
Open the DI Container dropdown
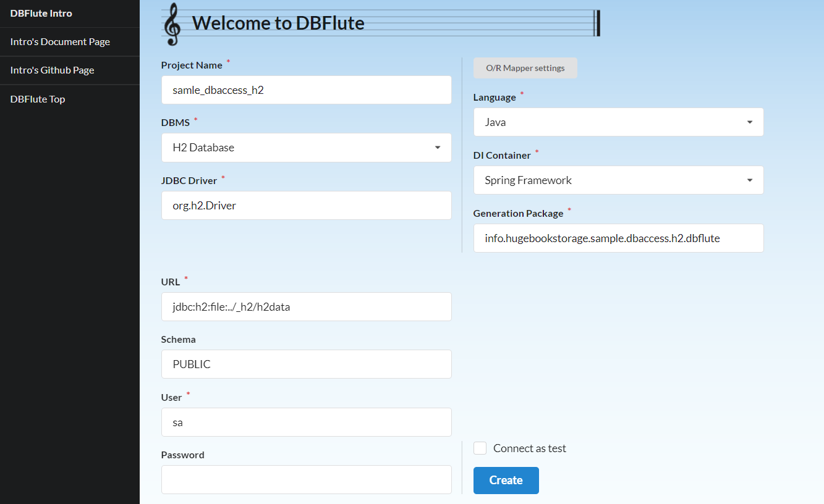(x=619, y=180)
